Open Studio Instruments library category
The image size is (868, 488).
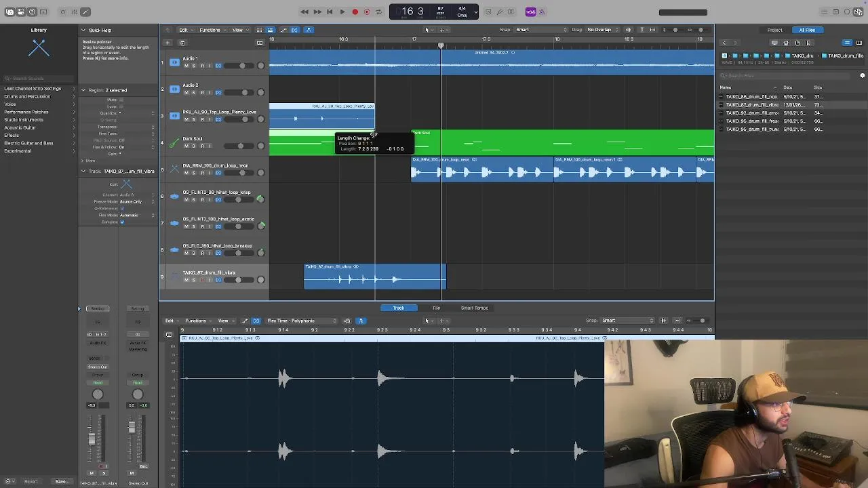click(24, 119)
